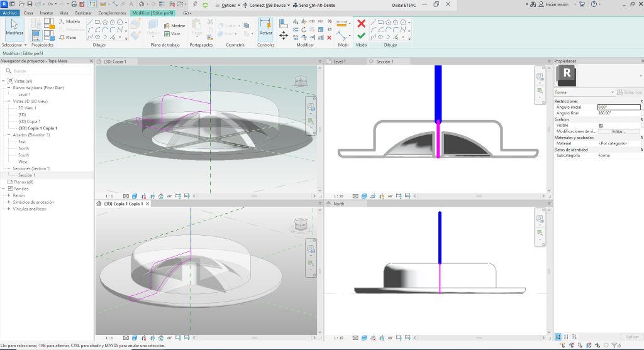Viewport: 644px width, 350px height.
Task: Click the Align tool in Modificar panel
Action: [x=283, y=23]
